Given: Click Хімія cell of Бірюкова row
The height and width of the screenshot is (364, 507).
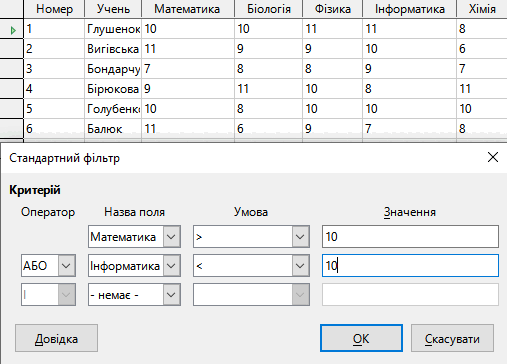Looking at the screenshot, I should pyautogui.click(x=482, y=89).
